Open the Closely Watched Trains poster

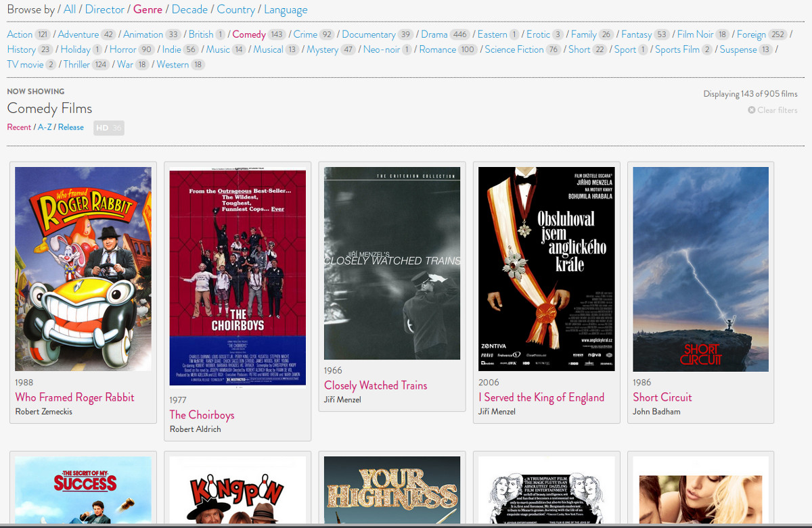392,263
